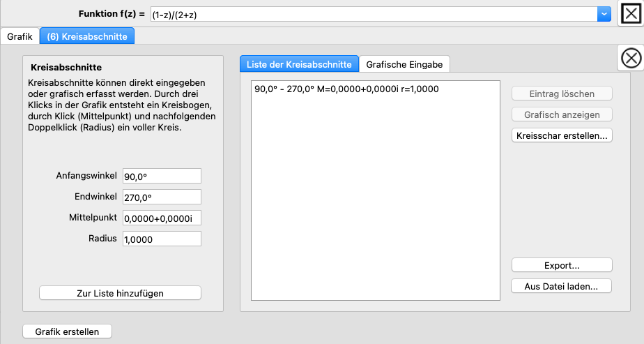Focus the Mittelpunkt text field

point(161,218)
